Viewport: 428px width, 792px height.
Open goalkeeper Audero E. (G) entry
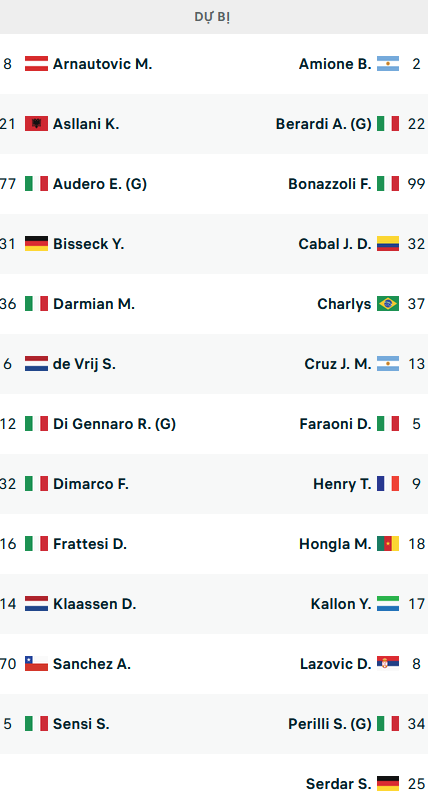tap(100, 184)
